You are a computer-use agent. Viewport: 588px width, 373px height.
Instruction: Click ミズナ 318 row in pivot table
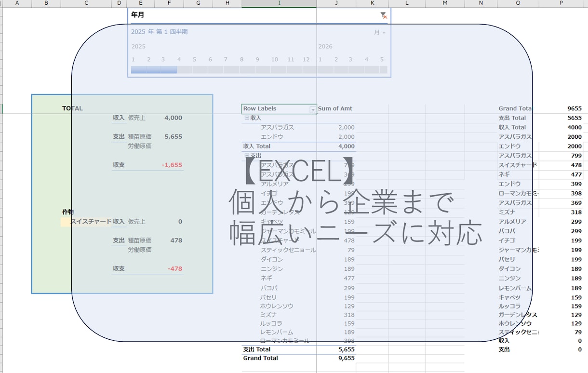tap(299, 315)
